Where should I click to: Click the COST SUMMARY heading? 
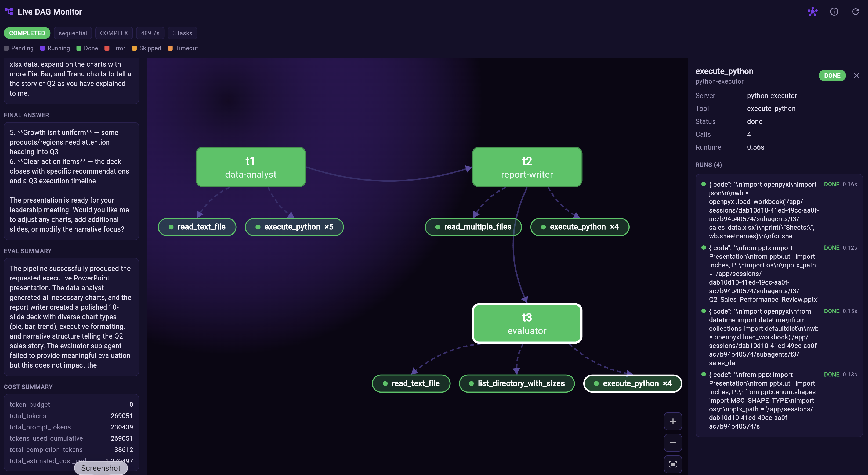28,387
